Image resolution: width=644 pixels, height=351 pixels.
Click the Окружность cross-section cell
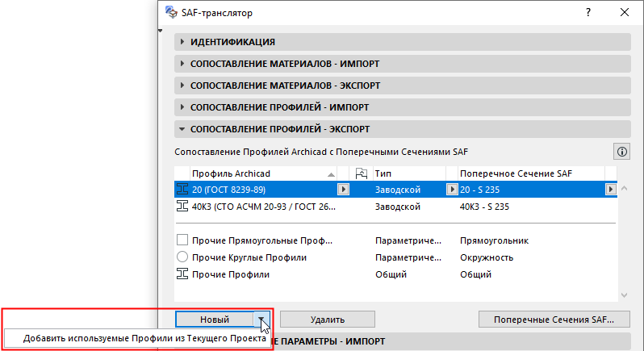(487, 257)
